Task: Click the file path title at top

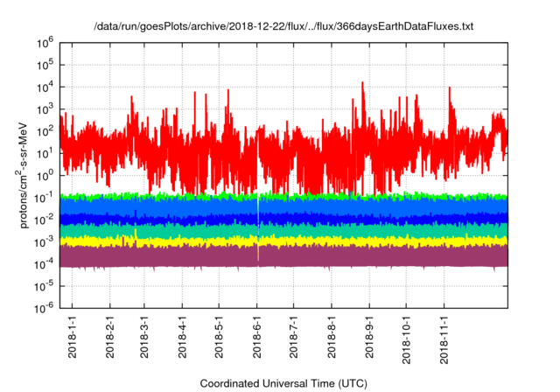Action: point(283,26)
